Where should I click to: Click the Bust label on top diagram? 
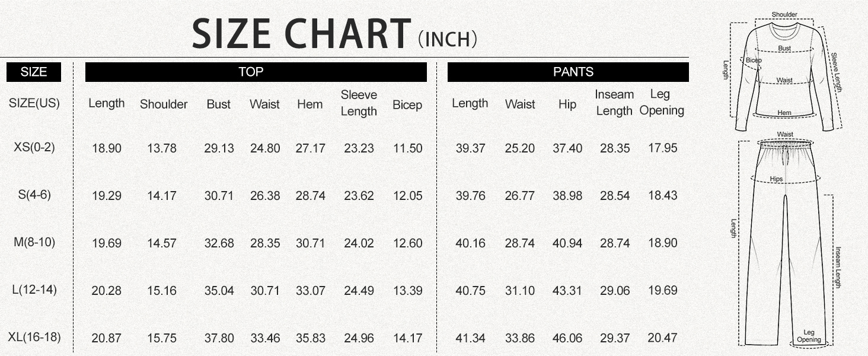(784, 48)
